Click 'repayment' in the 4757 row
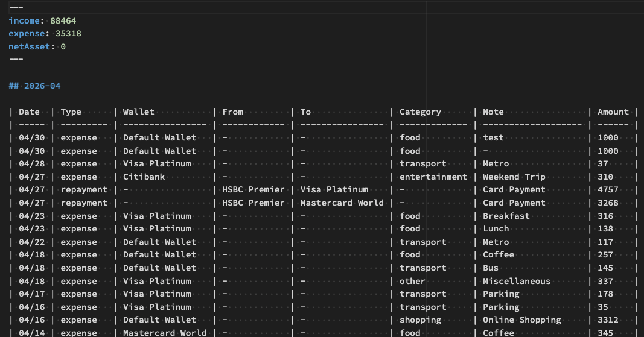644x337 pixels. pos(84,190)
